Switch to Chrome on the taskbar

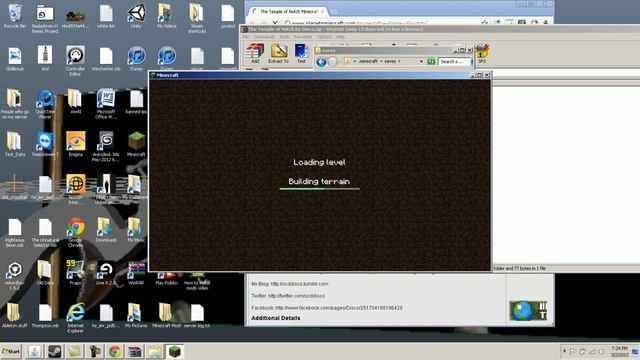point(115,351)
